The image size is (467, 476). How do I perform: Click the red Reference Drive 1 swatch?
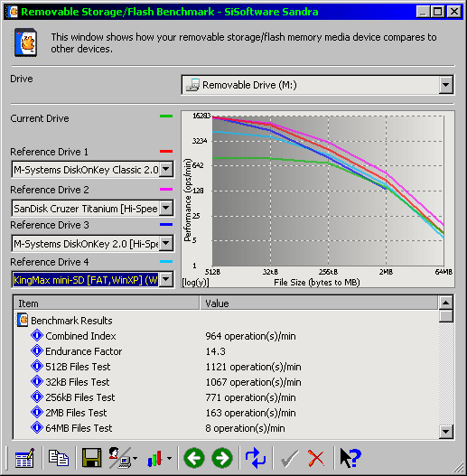tap(166, 151)
